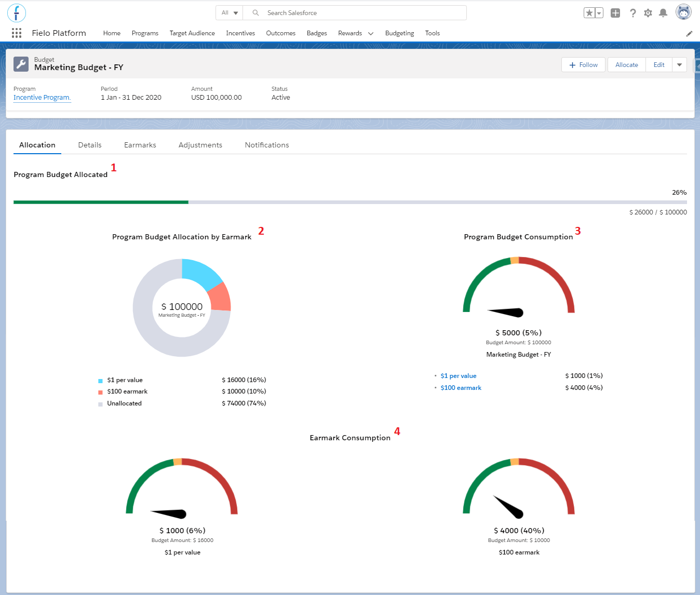Open the Rewards nav item

(350, 33)
